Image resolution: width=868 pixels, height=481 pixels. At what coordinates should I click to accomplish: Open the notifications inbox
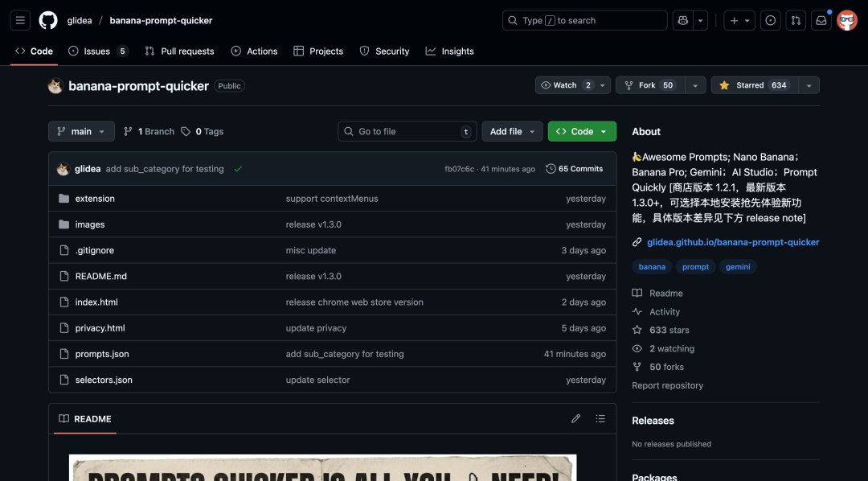click(x=821, y=20)
